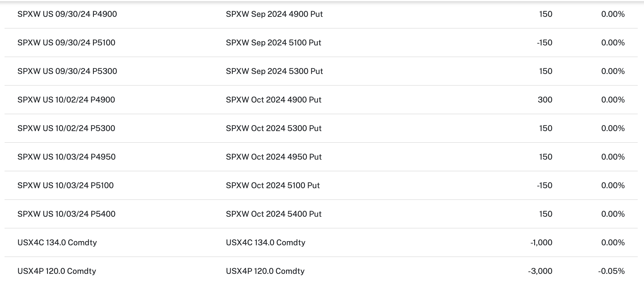Click the SPXW Oct 2024 4950 Put name
Viewport: 644px width, 285px height.
274,157
